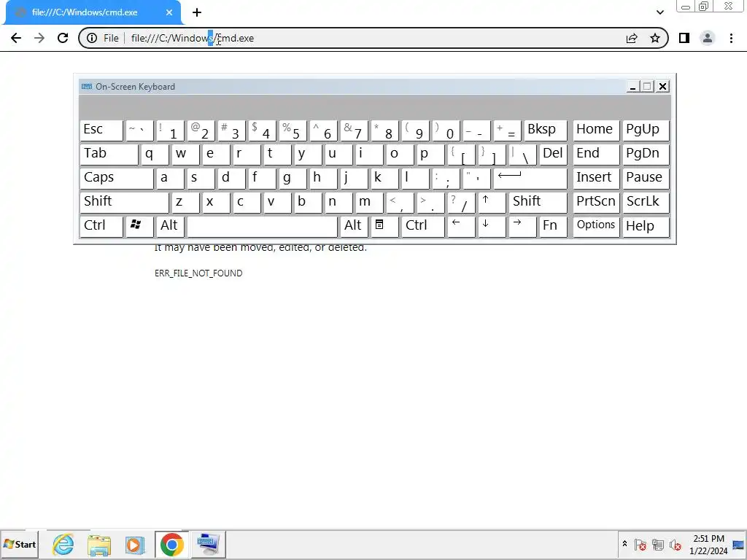
Task: Click the Enter key on keyboard
Action: pyautogui.click(x=530, y=178)
